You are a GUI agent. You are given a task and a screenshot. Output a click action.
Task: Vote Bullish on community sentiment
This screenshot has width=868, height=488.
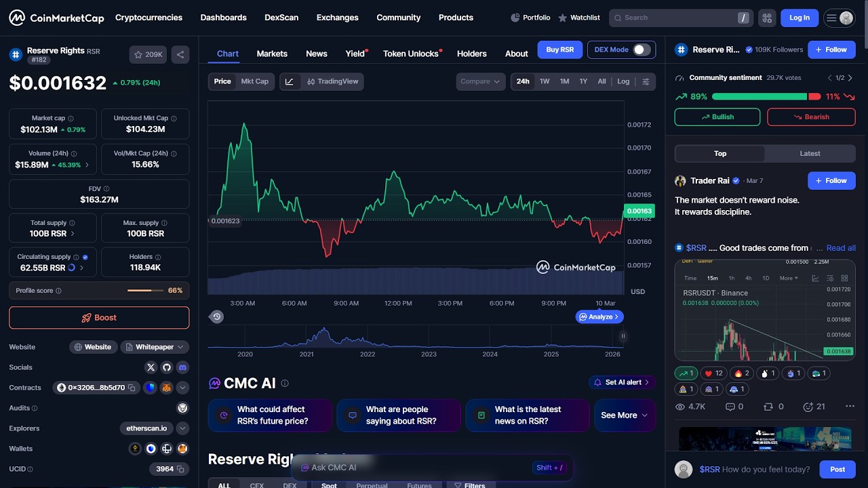click(717, 117)
